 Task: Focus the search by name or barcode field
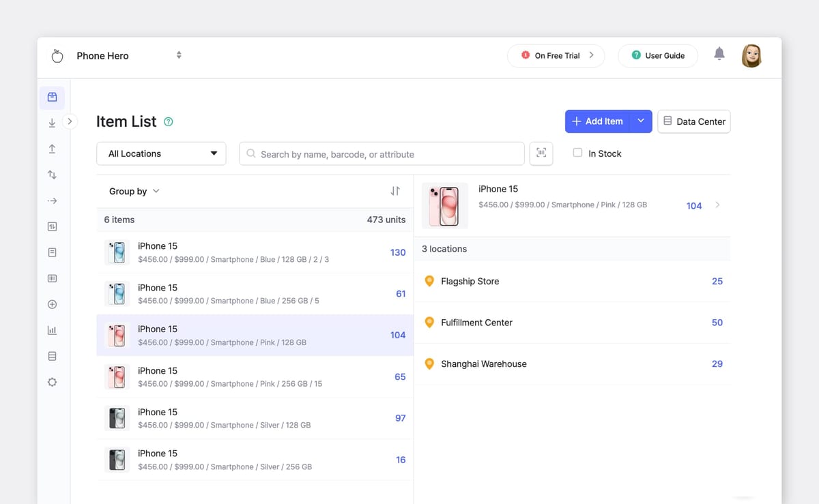point(382,154)
